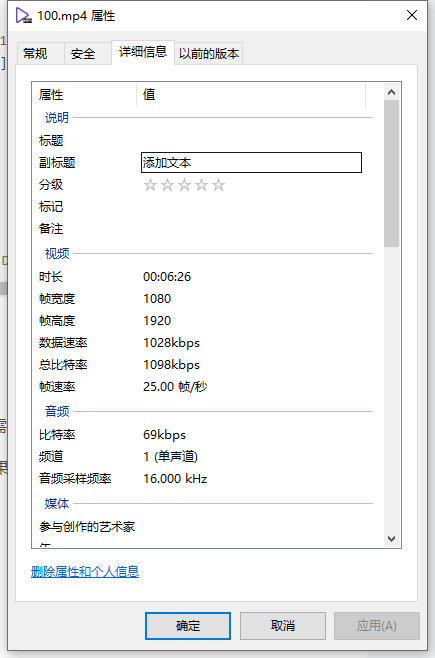Close the 100.mp4 properties dialog

click(412, 15)
